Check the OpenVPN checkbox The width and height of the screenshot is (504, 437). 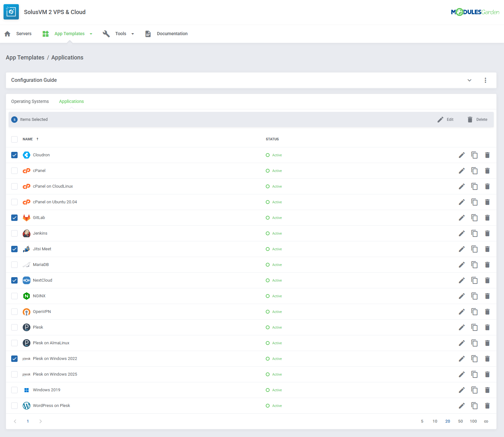pos(14,312)
